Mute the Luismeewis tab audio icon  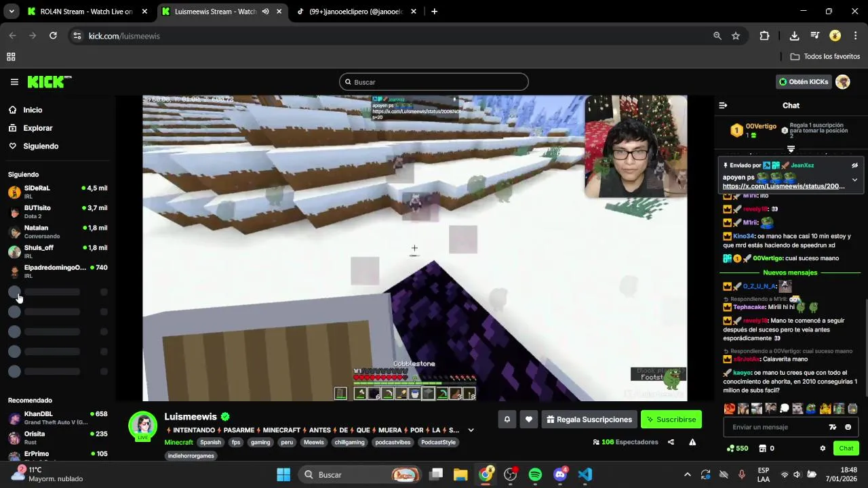[265, 12]
